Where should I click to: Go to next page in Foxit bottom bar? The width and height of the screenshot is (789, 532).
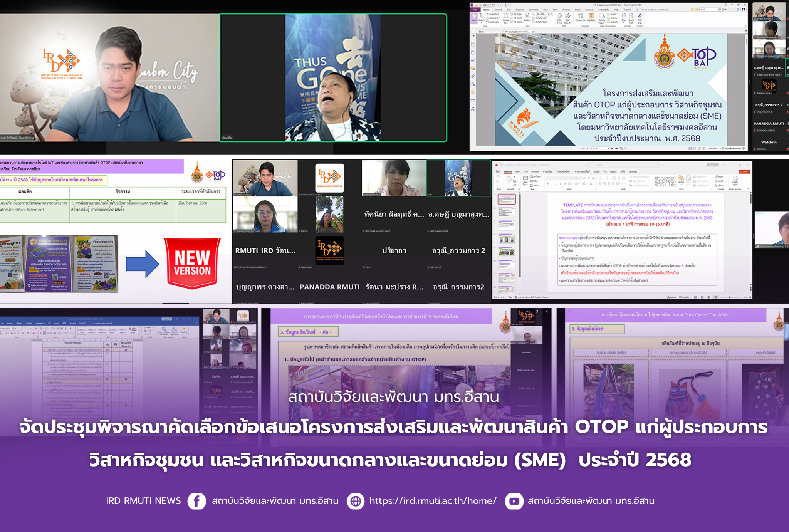[x=612, y=148]
